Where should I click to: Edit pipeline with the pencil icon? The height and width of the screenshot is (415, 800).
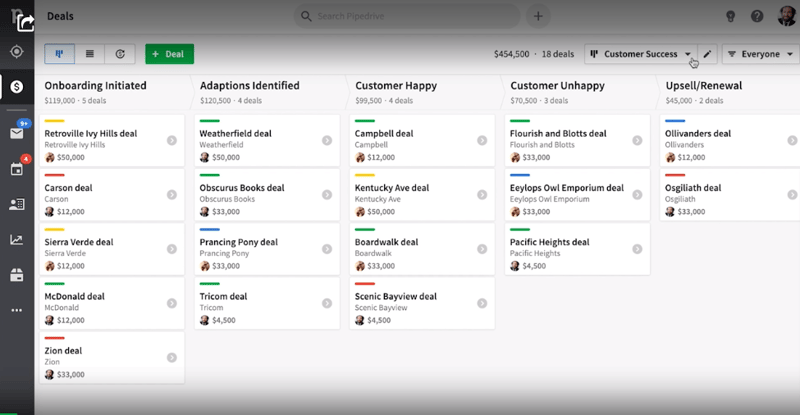click(707, 54)
